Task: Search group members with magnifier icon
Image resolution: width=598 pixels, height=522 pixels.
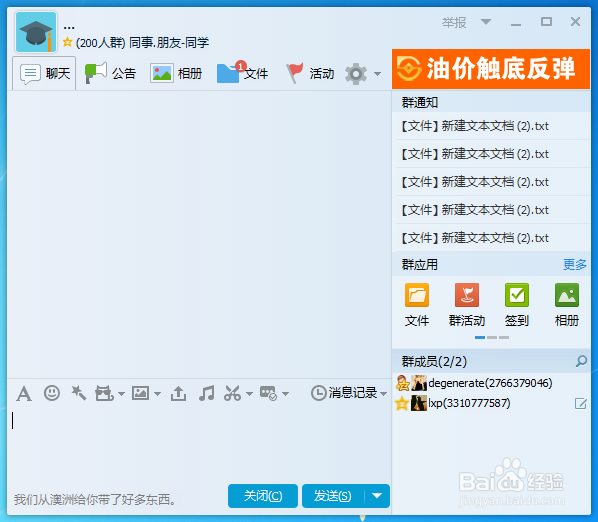Action: click(x=581, y=361)
